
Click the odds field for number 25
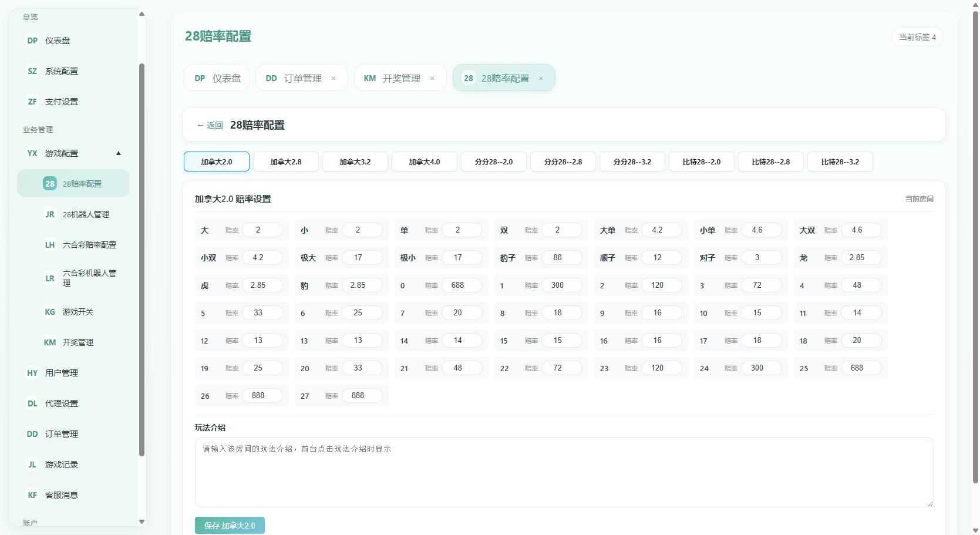click(x=861, y=368)
